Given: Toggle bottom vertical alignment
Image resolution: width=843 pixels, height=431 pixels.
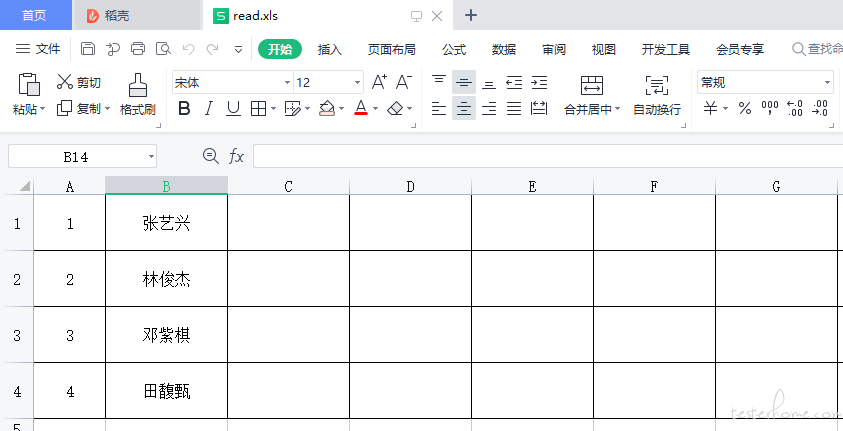Looking at the screenshot, I should click(489, 83).
